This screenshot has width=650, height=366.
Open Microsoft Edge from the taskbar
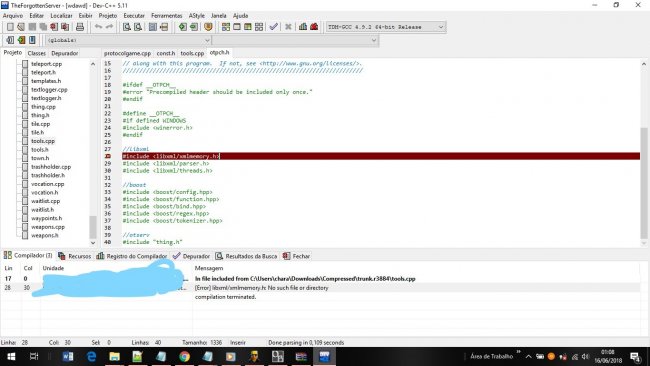91,356
